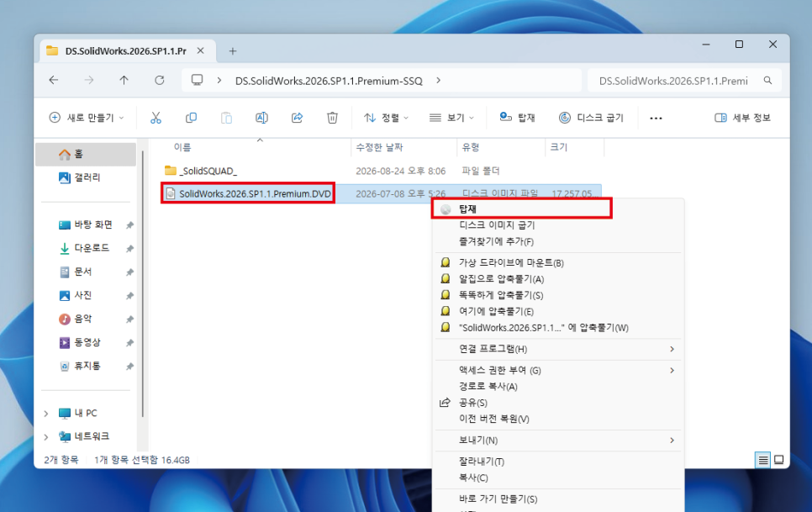Open 갤러리 in the sidebar
This screenshot has width=812, height=512.
tap(86, 177)
